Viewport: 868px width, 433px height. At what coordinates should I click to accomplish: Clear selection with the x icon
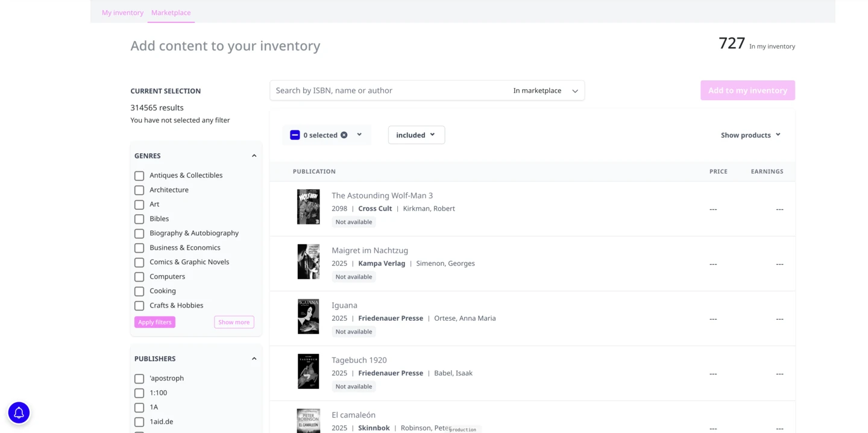coord(344,135)
